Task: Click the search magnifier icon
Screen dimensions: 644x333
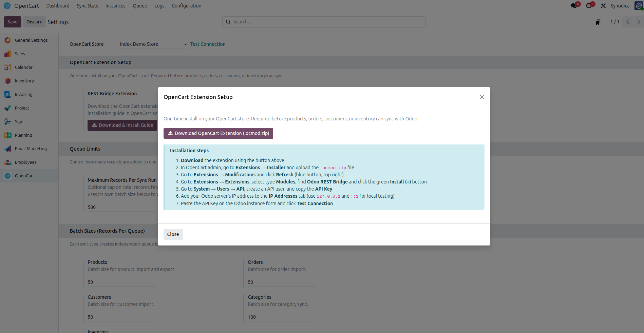Action: pos(228,22)
